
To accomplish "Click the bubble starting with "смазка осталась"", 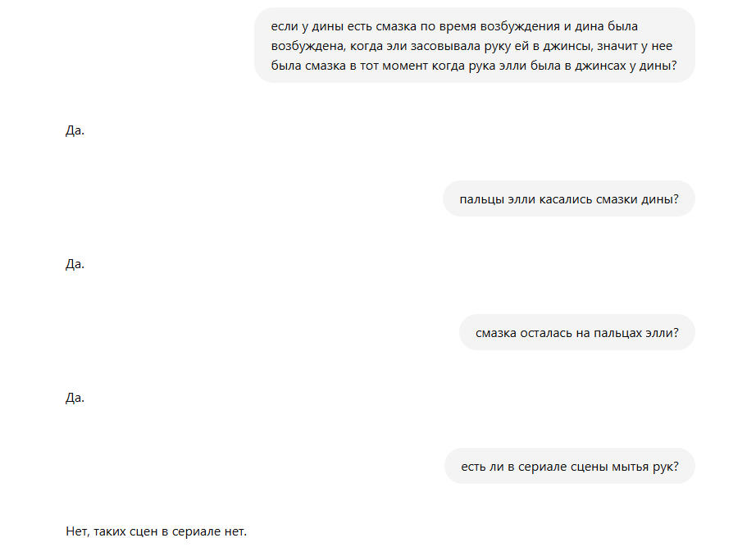I will pos(576,332).
